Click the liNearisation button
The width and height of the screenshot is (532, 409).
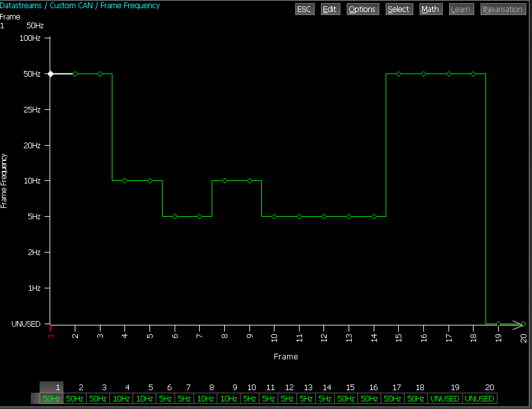[x=502, y=9]
